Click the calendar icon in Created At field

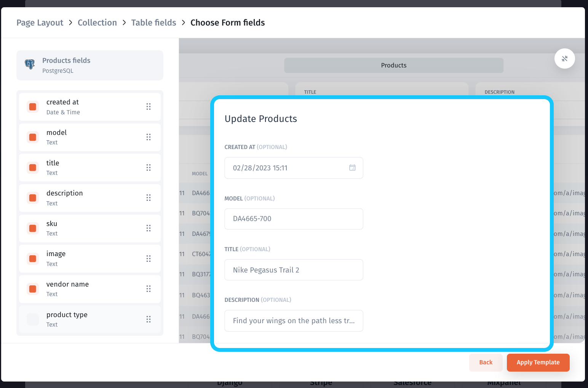click(352, 168)
